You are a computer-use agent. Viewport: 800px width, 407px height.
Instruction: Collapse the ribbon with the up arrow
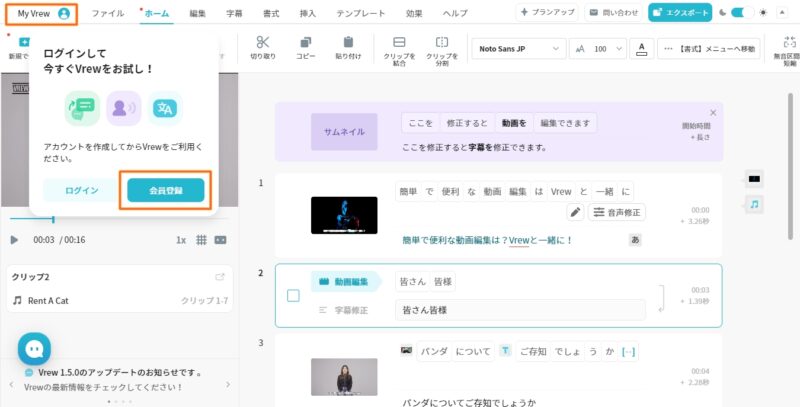tap(782, 13)
